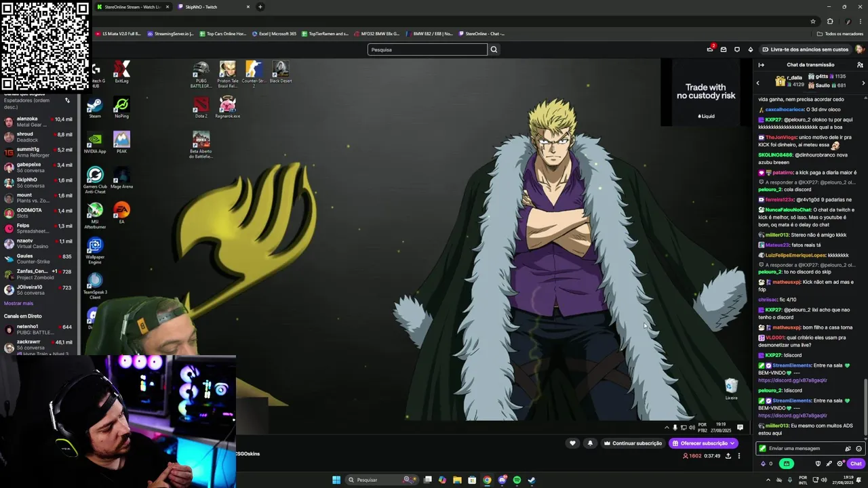Screen dimensions: 868x488
Task: Open stream more options three dots
Action: pyautogui.click(x=739, y=456)
